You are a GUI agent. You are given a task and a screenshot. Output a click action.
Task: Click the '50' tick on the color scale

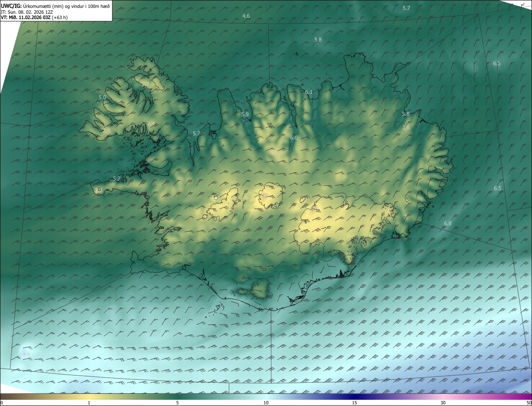[529, 403]
